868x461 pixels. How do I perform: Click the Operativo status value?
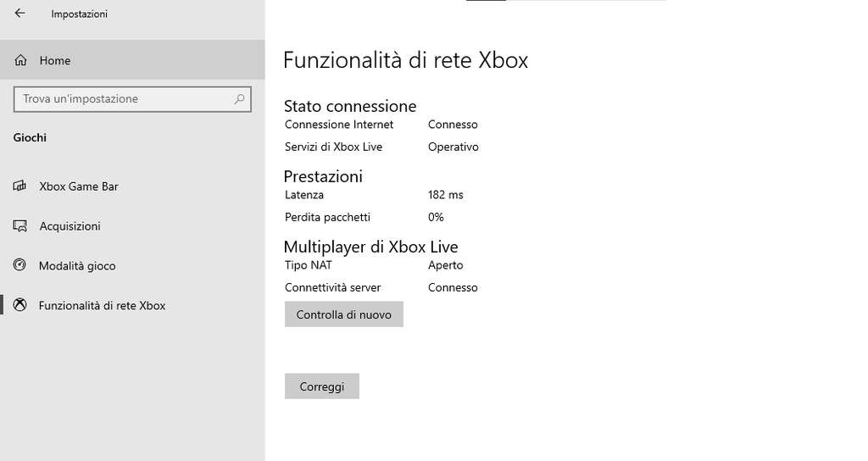453,147
